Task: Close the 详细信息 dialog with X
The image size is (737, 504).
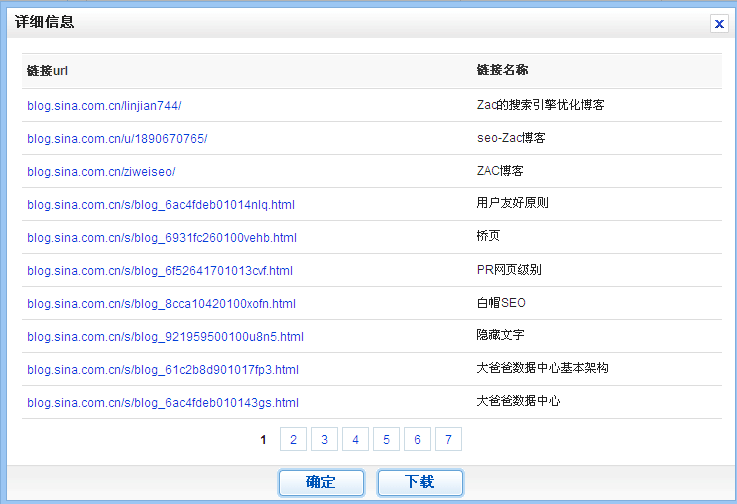Action: click(x=718, y=24)
